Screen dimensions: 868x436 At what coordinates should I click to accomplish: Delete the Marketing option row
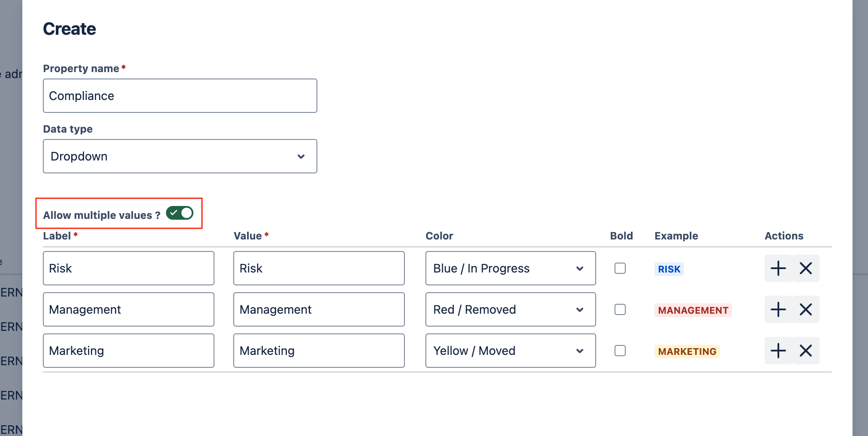806,351
